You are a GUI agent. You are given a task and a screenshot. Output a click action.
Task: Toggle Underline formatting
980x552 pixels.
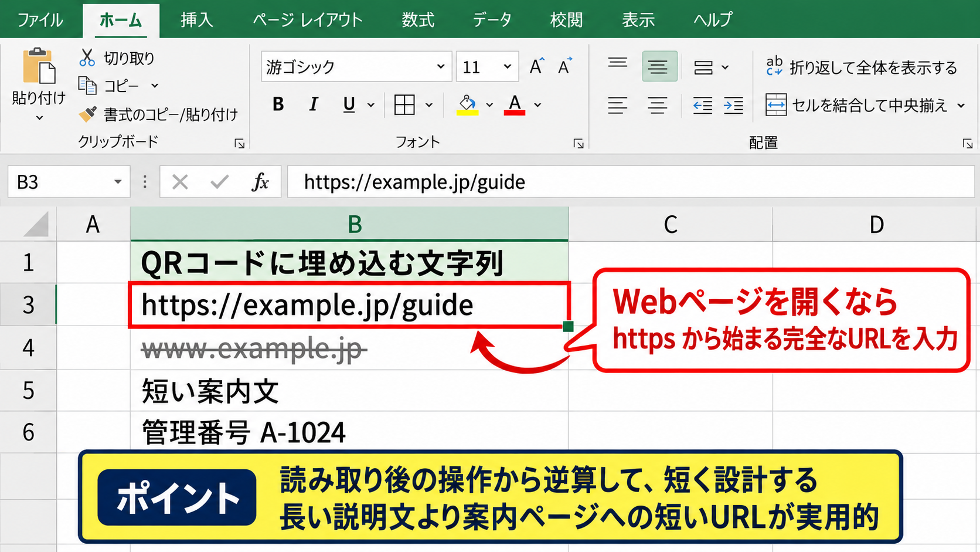pyautogui.click(x=349, y=104)
